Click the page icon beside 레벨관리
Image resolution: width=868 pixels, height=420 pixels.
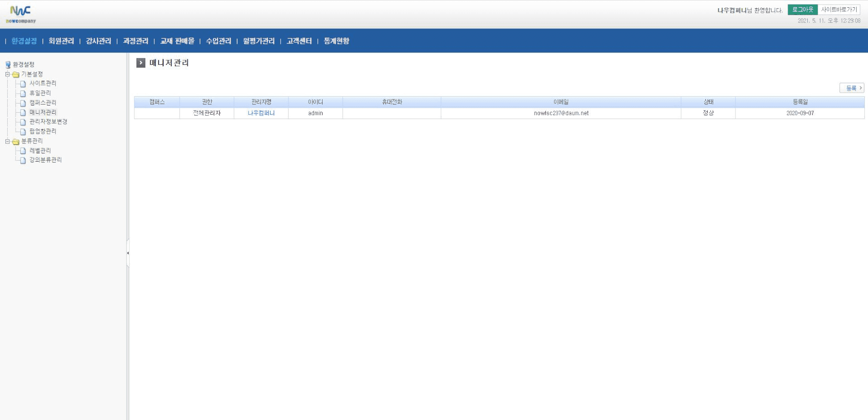coord(23,151)
